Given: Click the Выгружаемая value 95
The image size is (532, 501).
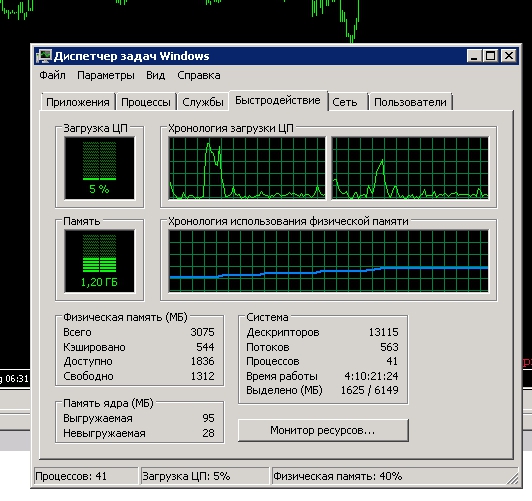Looking at the screenshot, I should point(208,418).
